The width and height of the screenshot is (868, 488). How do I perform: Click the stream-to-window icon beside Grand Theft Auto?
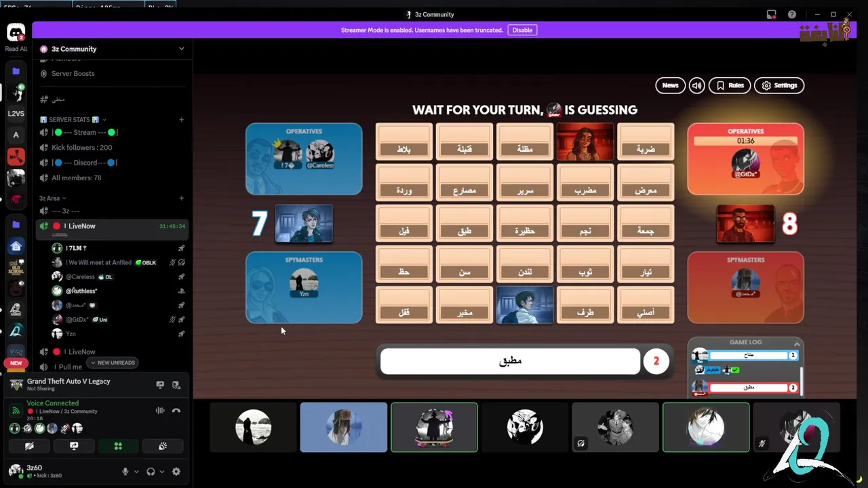[176, 384]
